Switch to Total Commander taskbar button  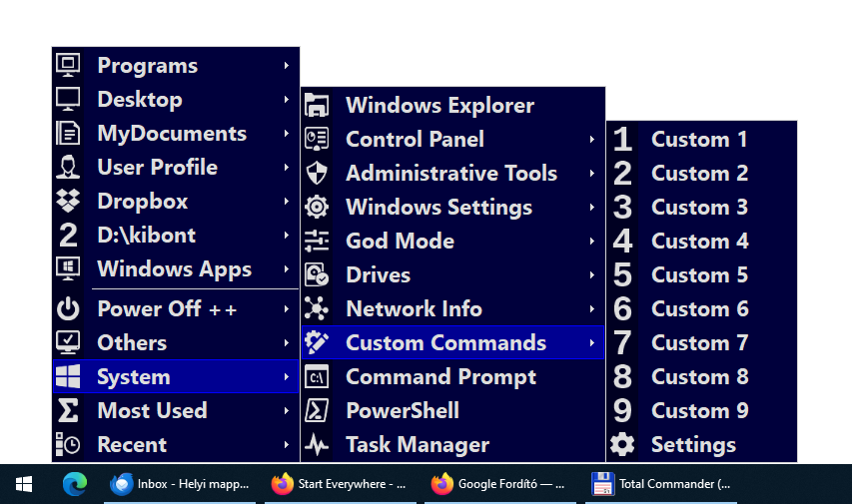[661, 484]
